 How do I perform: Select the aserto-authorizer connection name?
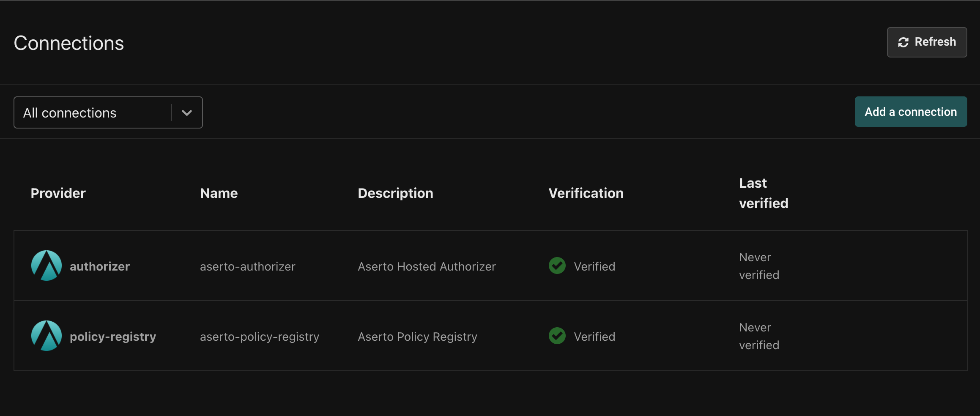tap(247, 266)
